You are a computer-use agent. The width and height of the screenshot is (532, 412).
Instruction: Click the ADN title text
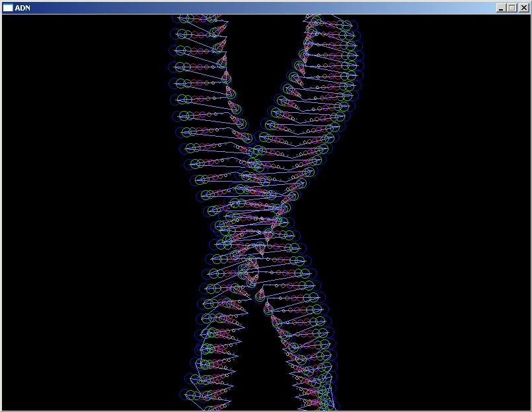pos(22,8)
